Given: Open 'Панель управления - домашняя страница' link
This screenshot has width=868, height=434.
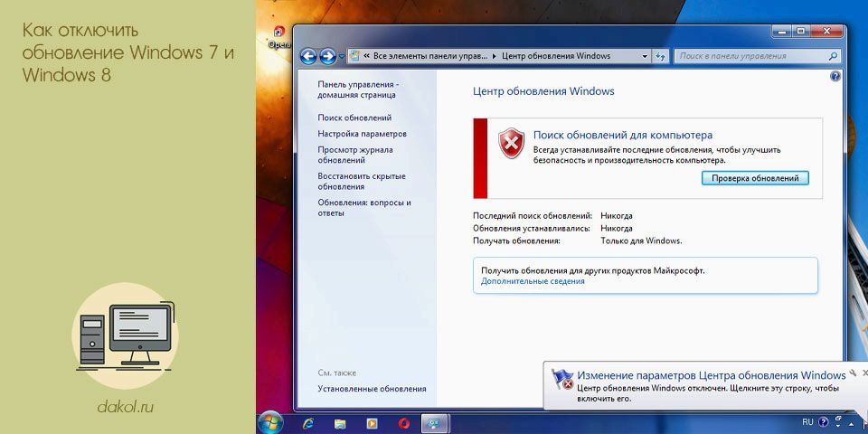Looking at the screenshot, I should point(358,90).
